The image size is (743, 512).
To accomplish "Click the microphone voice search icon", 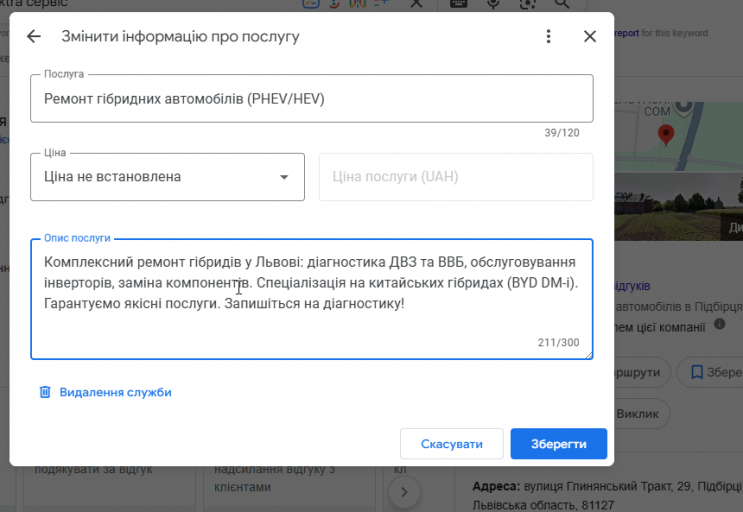I will (493, 3).
